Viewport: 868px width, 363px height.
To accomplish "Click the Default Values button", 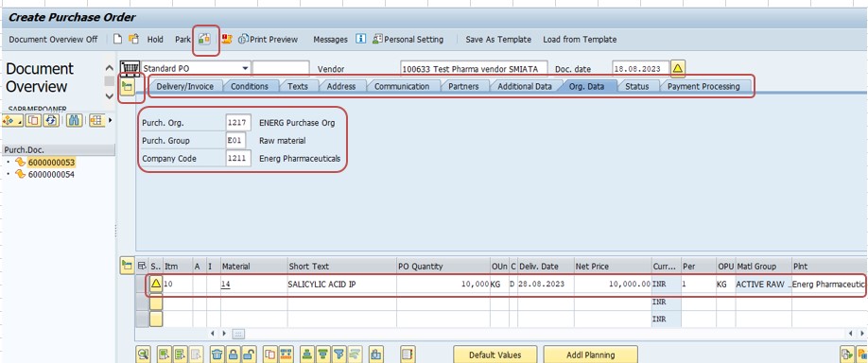I will (495, 354).
